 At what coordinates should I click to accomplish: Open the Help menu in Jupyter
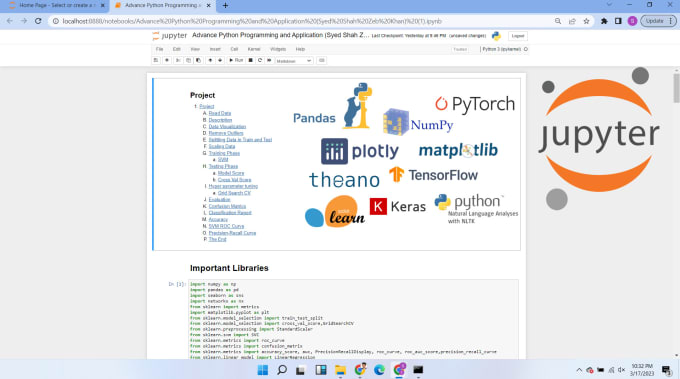(300, 49)
